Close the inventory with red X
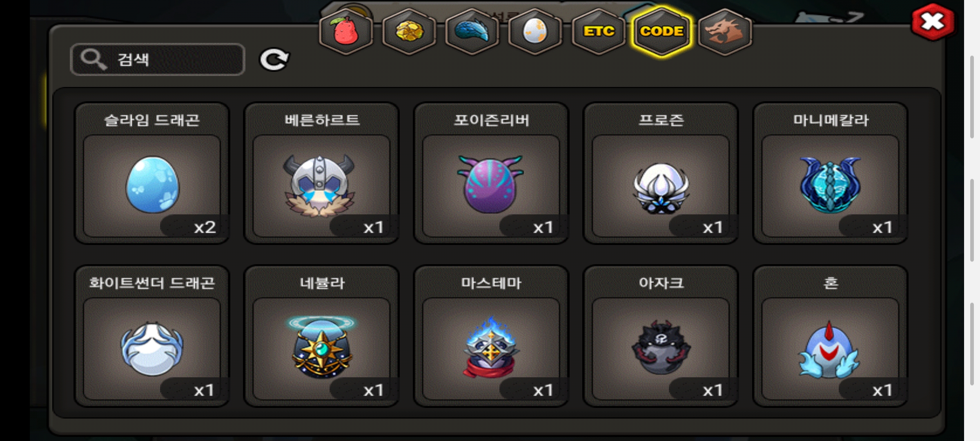 tap(933, 22)
